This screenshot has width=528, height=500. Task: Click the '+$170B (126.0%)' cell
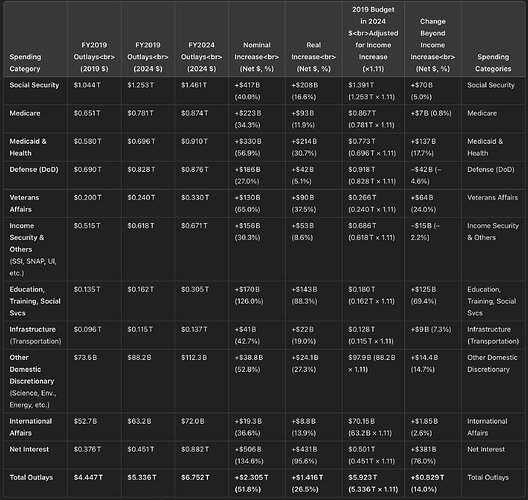(249, 295)
